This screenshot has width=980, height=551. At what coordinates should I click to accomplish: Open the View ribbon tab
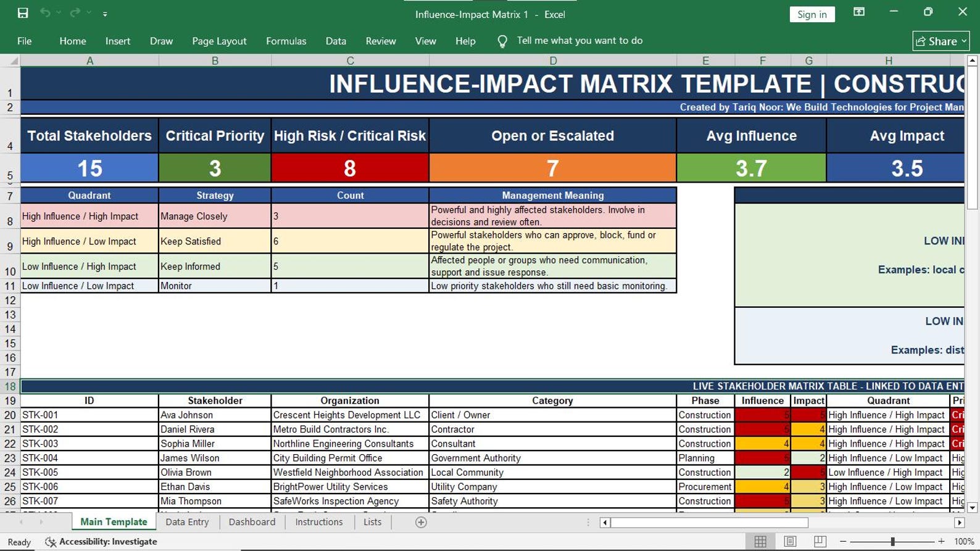[425, 41]
